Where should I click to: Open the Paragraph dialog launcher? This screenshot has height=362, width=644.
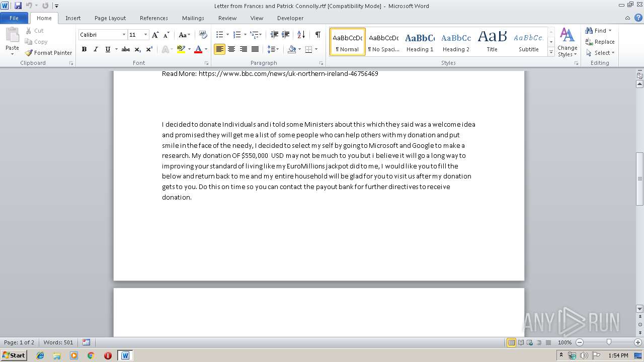(321, 63)
